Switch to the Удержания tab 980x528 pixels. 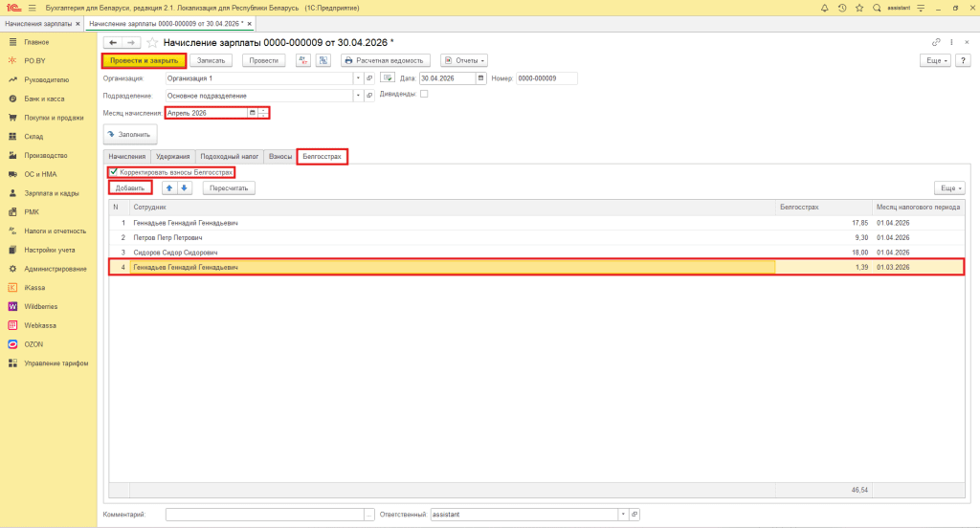click(172, 156)
